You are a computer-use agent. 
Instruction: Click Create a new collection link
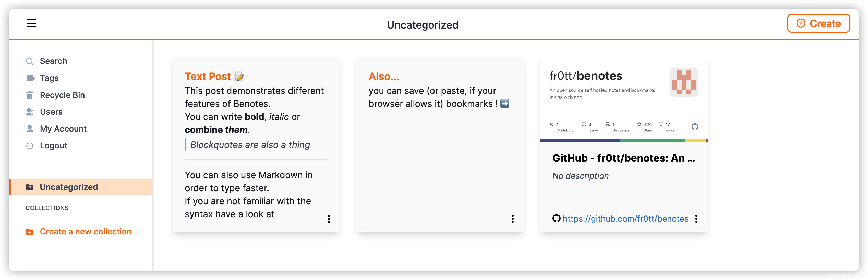tap(86, 231)
